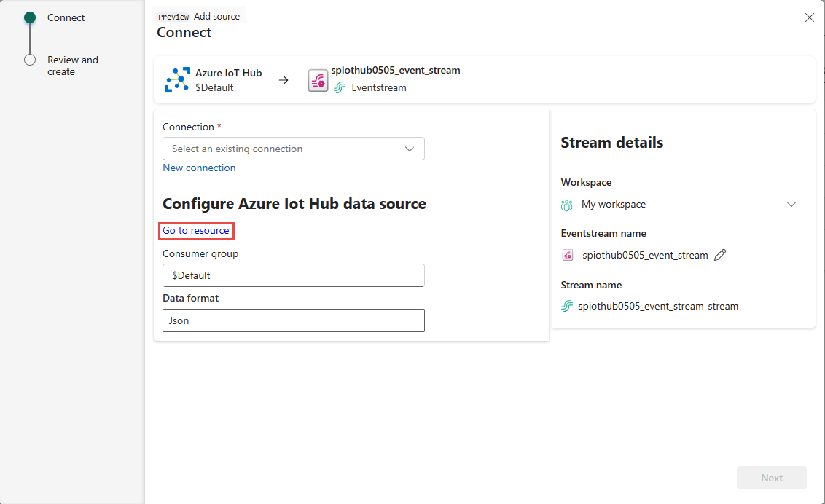Select the Review and create step
This screenshot has height=504, width=825.
(73, 66)
